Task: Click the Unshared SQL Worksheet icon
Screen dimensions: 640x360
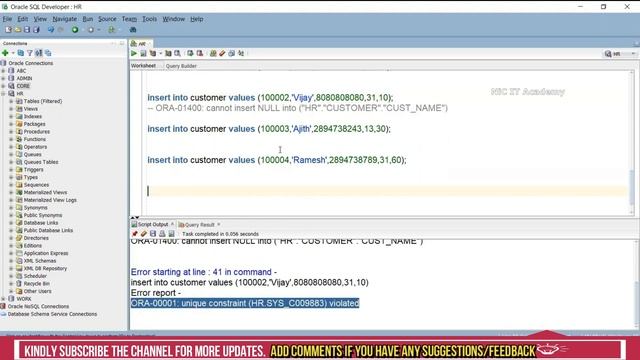Action: pos(213,53)
